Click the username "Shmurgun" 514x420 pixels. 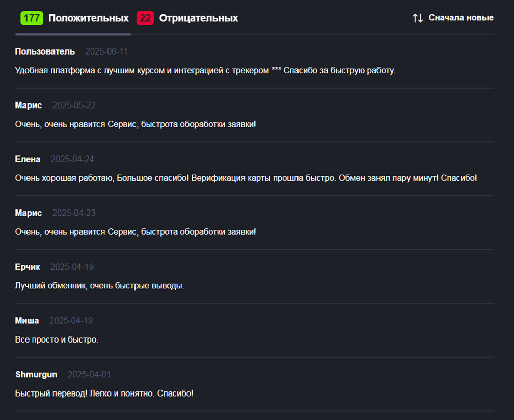pyautogui.click(x=36, y=375)
